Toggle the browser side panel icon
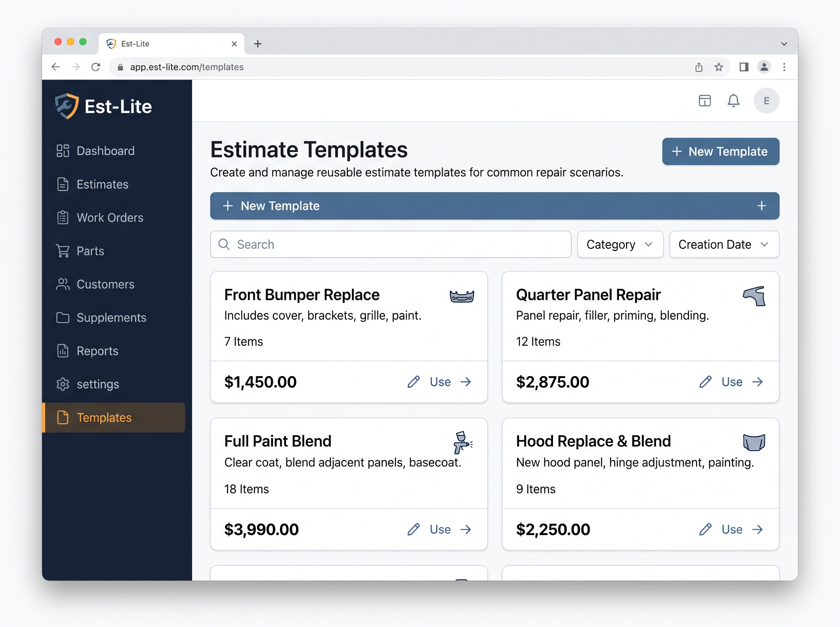840x627 pixels. click(x=744, y=67)
